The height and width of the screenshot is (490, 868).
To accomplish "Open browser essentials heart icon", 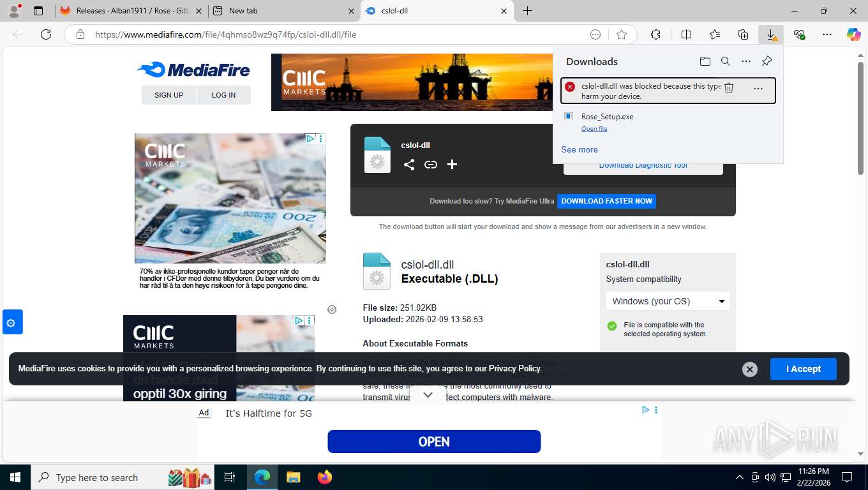I will [799, 34].
